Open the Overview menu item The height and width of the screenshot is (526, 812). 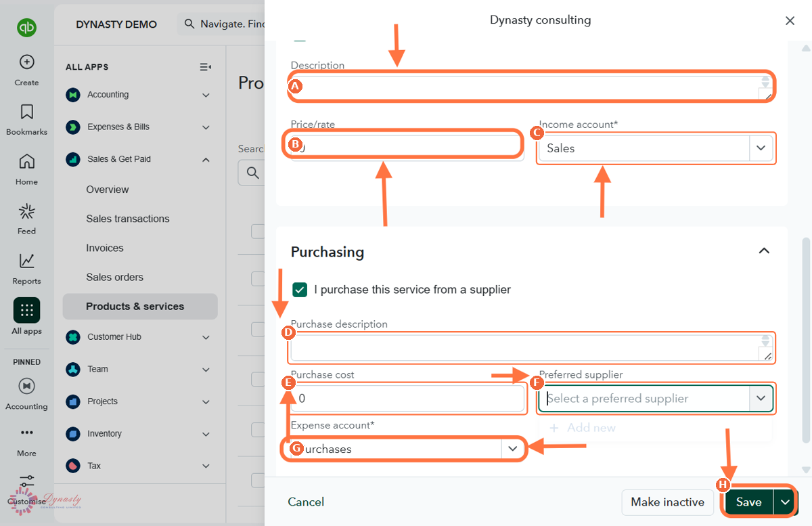coord(107,190)
